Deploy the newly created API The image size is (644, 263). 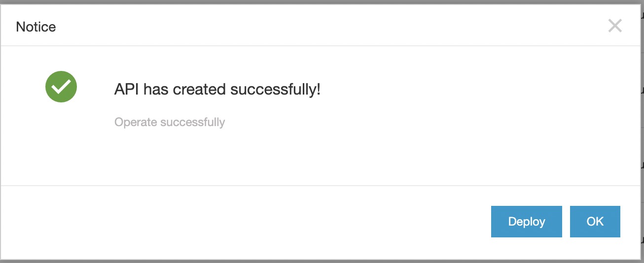pos(526,222)
